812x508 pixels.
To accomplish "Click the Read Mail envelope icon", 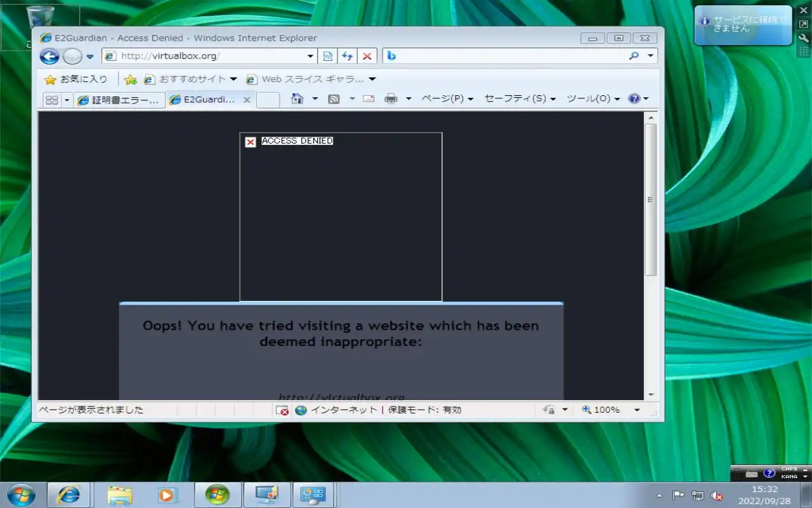I will coord(369,98).
